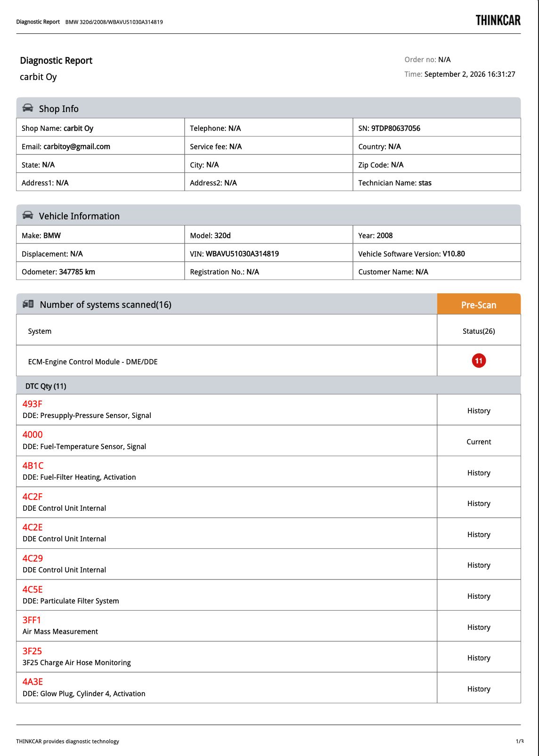Click fault code 4C5E
539x756 pixels.
[x=33, y=589]
